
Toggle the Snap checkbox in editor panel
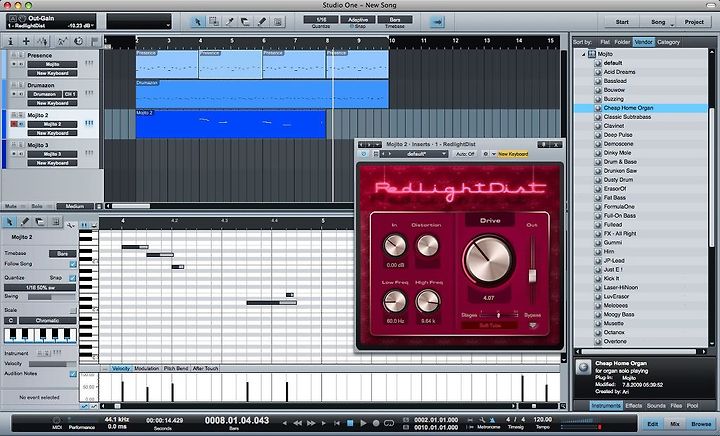tap(73, 278)
